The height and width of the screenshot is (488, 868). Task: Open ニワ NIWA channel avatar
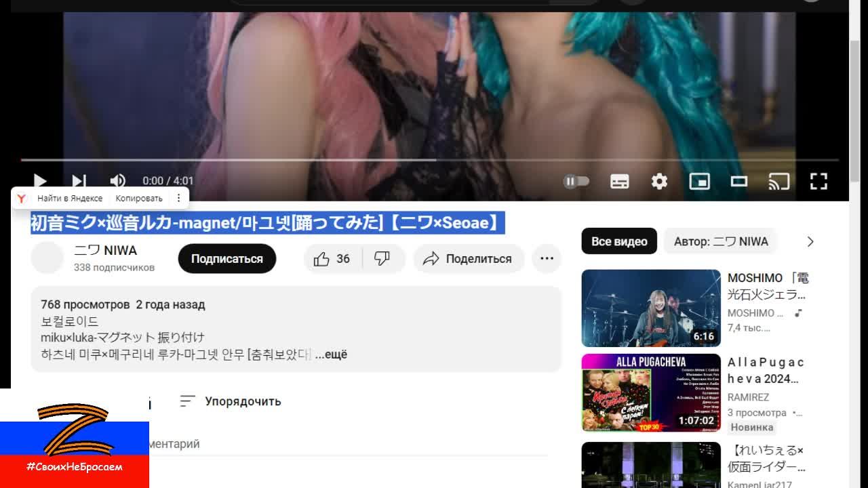47,258
